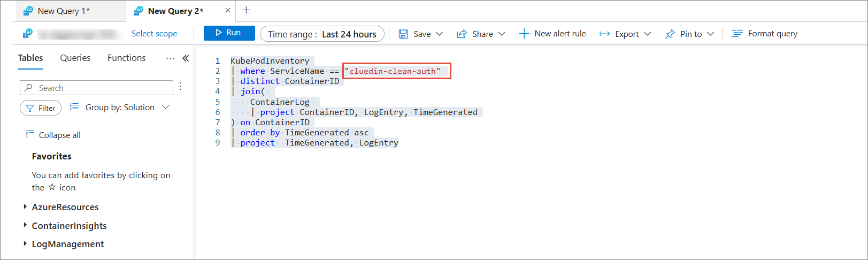Screen dimensions: 868x260
Task: Open more options ellipsis beside Functions
Action: (x=170, y=58)
